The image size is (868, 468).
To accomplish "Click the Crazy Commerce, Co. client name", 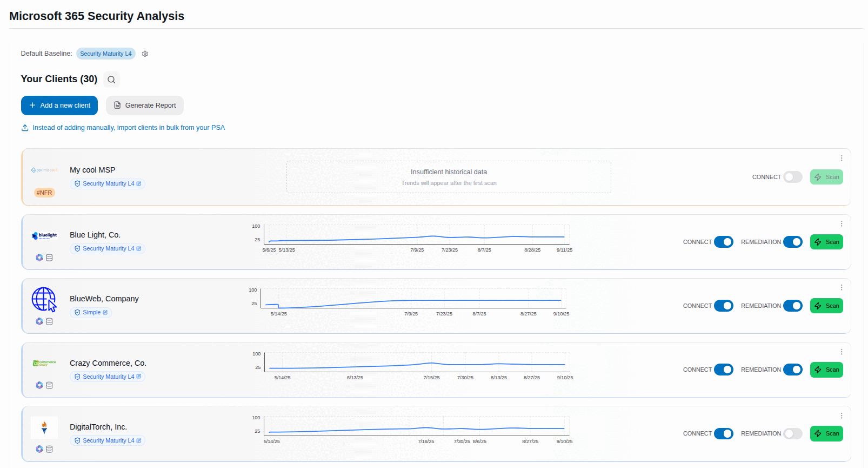I will (x=108, y=363).
